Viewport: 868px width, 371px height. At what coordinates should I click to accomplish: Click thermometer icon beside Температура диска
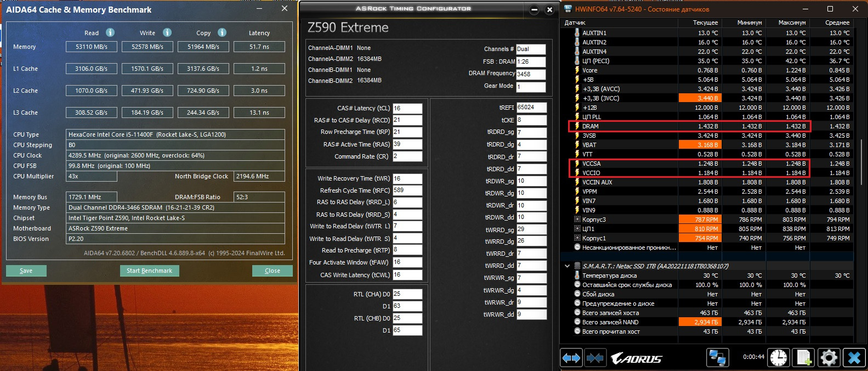point(577,276)
